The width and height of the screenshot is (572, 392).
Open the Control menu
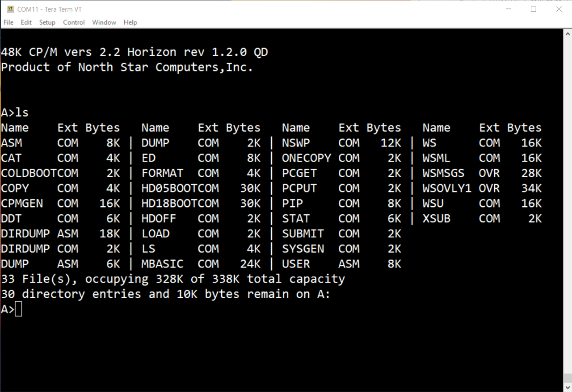coord(74,22)
